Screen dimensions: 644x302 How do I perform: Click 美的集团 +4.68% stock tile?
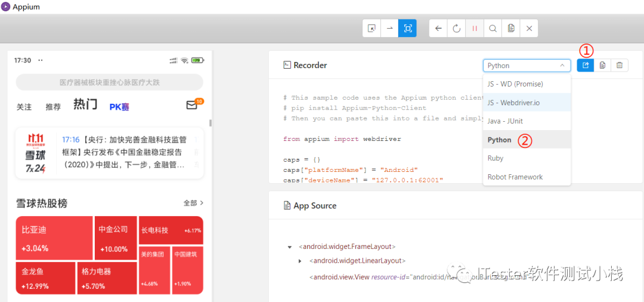[x=154, y=270]
